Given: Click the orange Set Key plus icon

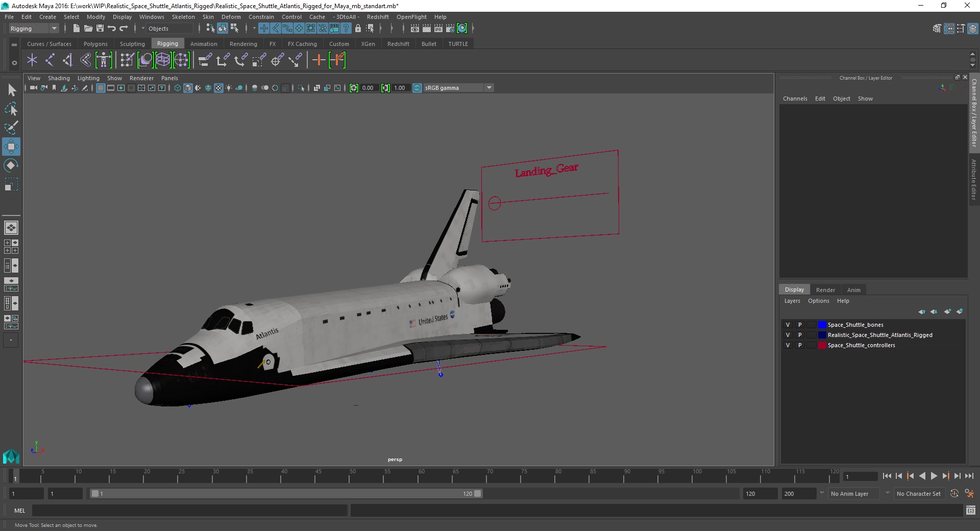Looking at the screenshot, I should 319,60.
